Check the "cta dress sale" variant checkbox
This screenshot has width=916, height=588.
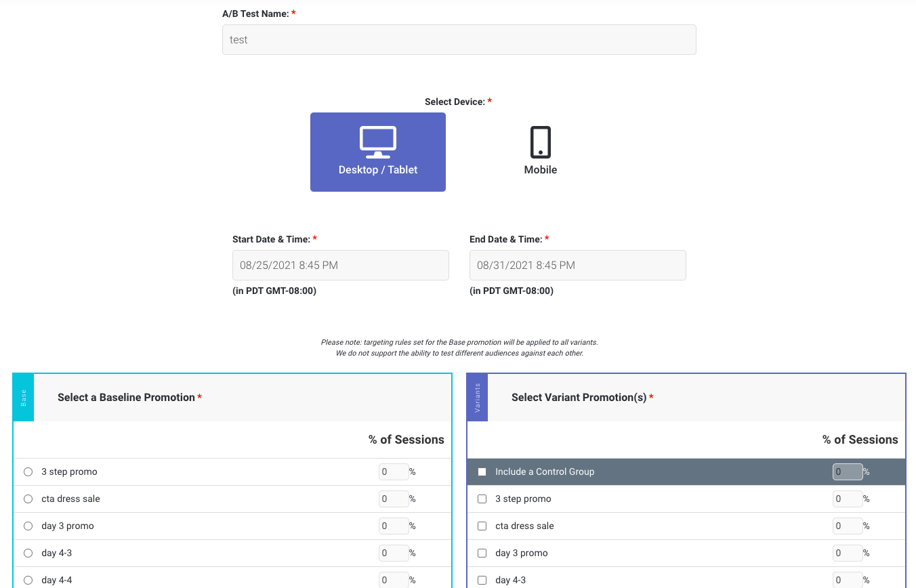[482, 526]
